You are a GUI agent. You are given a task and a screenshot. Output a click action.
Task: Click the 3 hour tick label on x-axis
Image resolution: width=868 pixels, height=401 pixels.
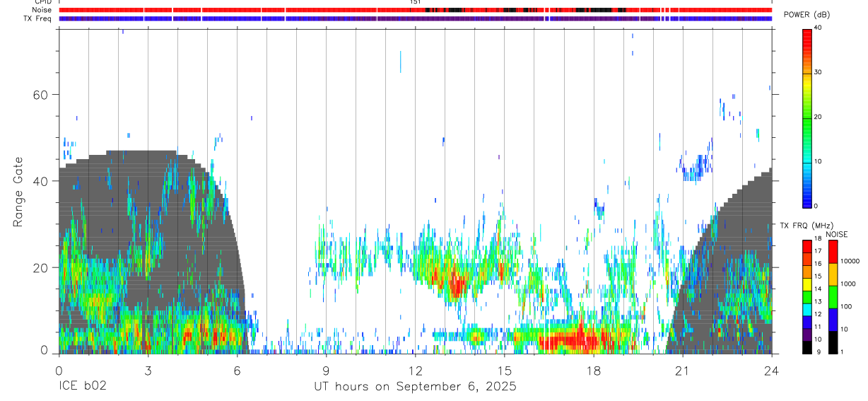click(148, 371)
